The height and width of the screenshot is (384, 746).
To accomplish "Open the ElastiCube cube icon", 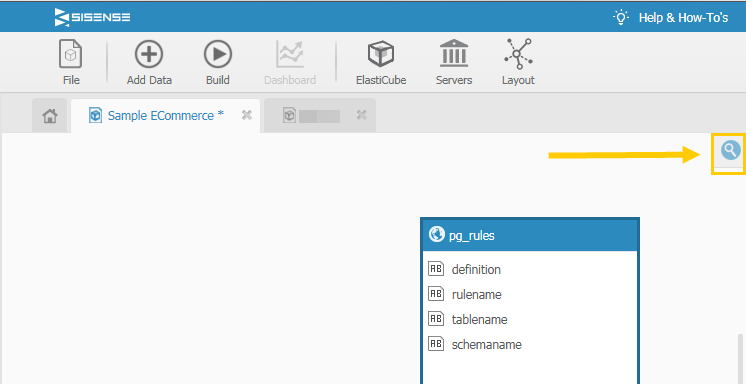I will click(x=381, y=54).
